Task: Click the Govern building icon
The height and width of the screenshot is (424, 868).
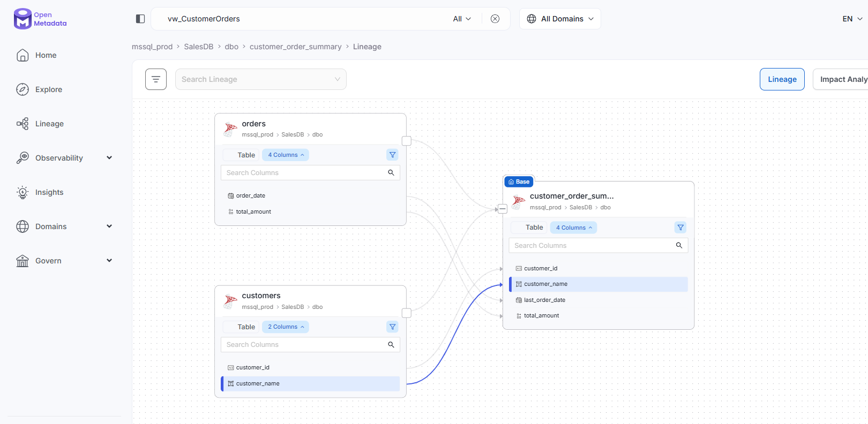Action: (x=23, y=261)
